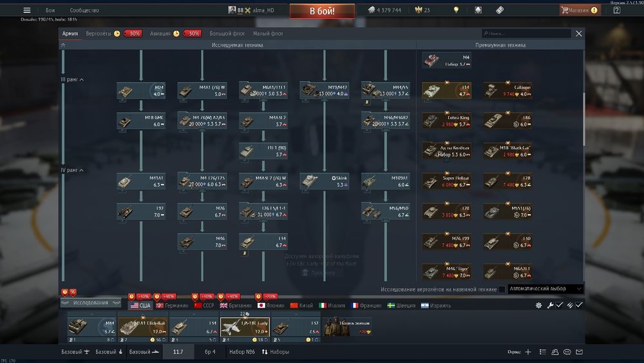Select the Skink vehicle in tree

(x=325, y=181)
